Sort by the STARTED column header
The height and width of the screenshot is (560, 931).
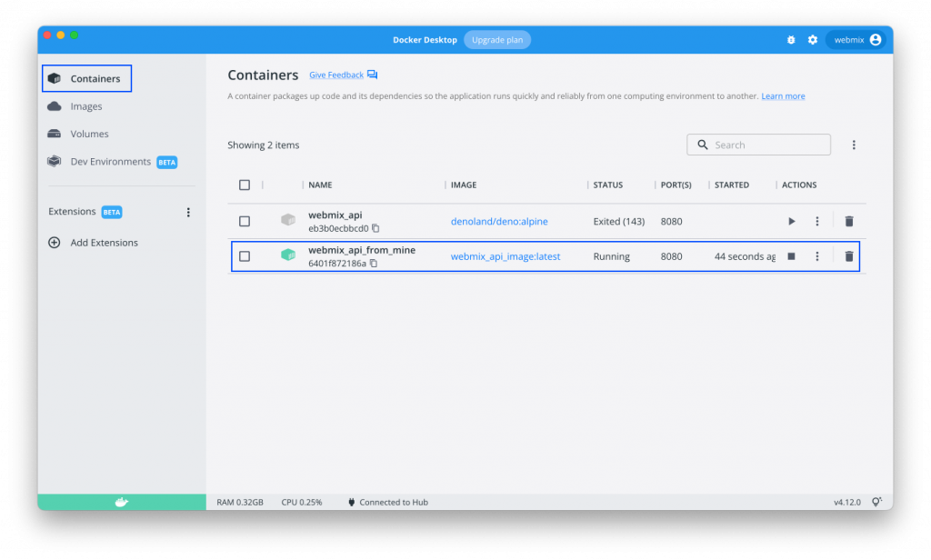coord(732,185)
